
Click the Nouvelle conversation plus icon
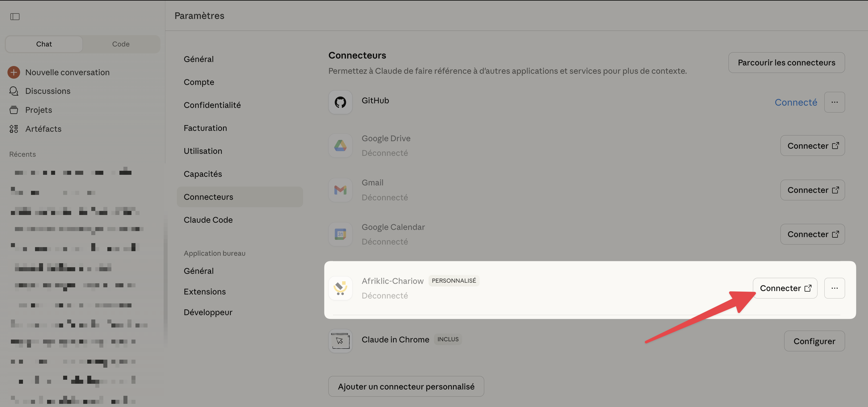coord(14,72)
